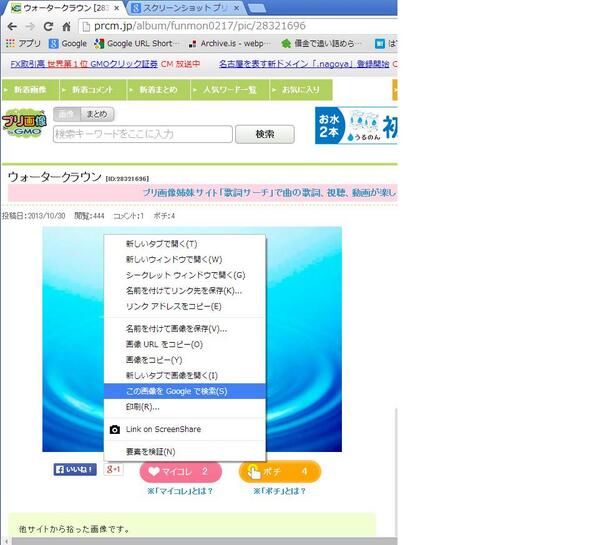Open the Google bookmark
599x545 pixels.
coord(68,44)
